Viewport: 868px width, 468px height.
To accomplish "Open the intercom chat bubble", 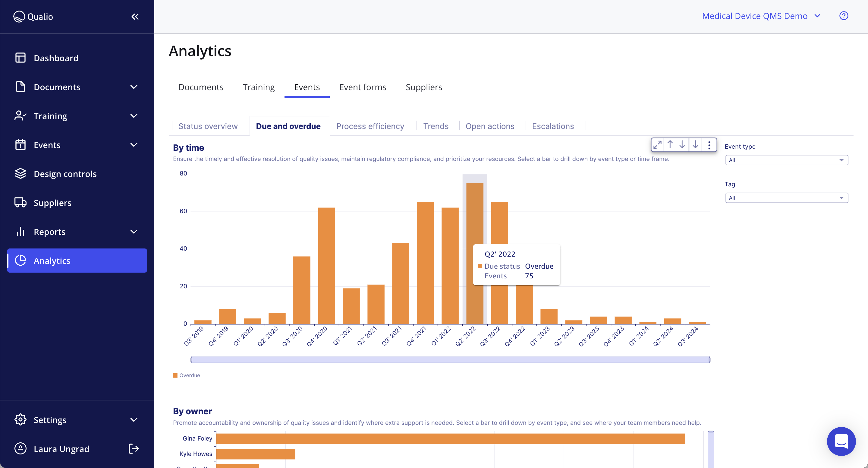I will point(841,441).
